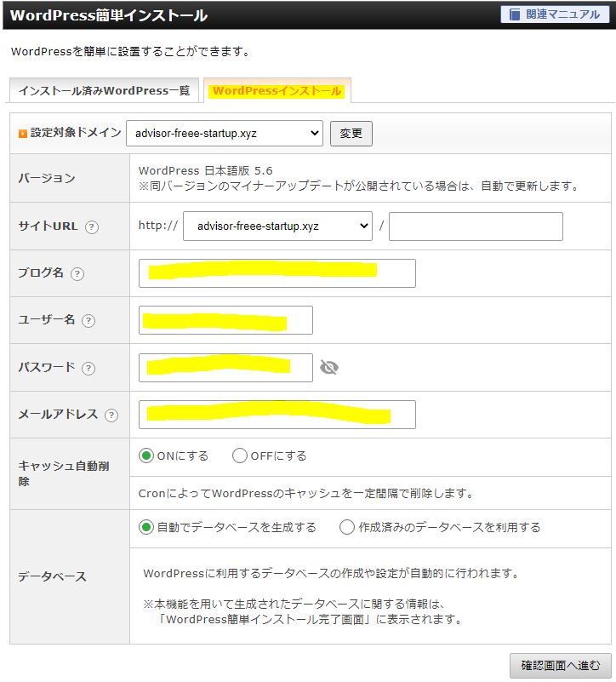Click the ブログ名 input field
616x682 pixels.
pyautogui.click(x=277, y=273)
